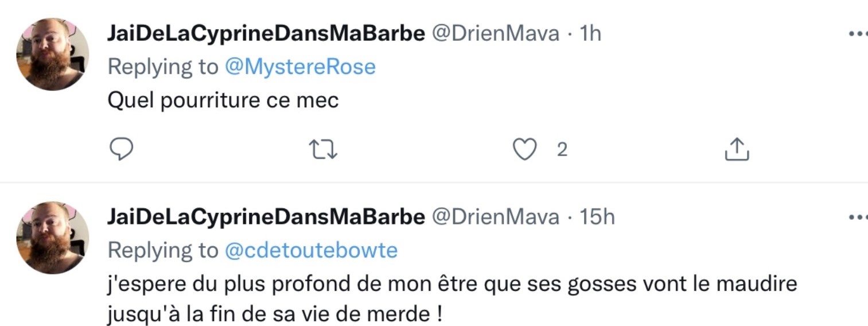Screen dimensions: 868x326
Task: Click 'Replying to' label on the 15h tweet
Action: (x=163, y=250)
